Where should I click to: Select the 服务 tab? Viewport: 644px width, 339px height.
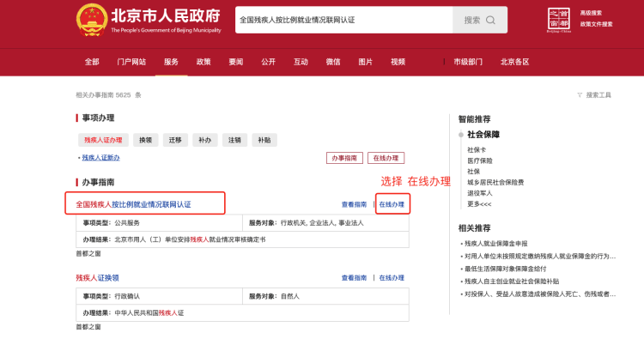pos(171,62)
